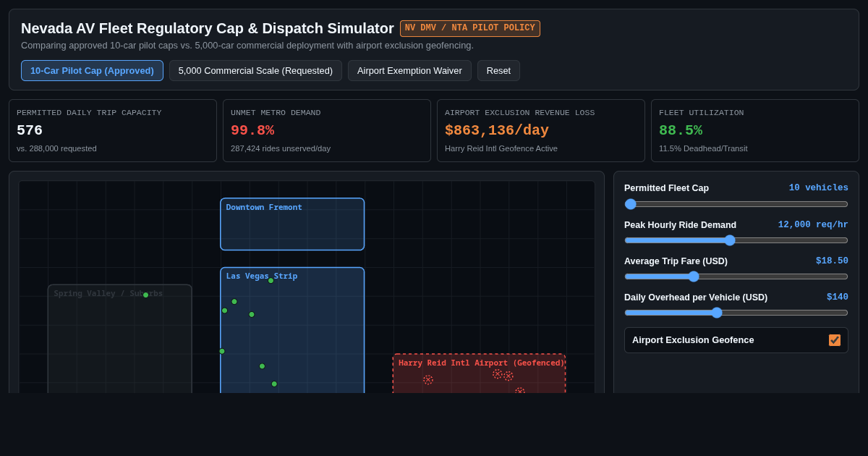Click the '287,424 rides unserved/day' text
The image size is (868, 456).
click(x=281, y=148)
